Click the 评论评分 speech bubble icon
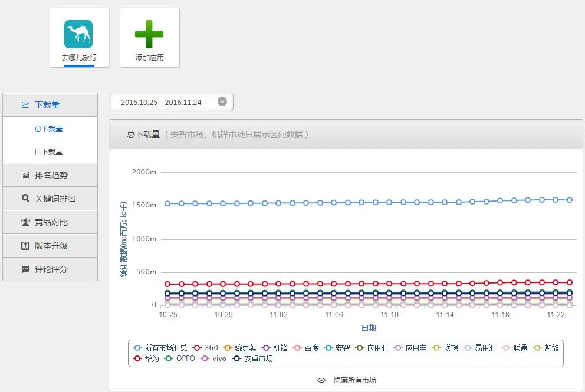The height and width of the screenshot is (392, 585). point(25,269)
